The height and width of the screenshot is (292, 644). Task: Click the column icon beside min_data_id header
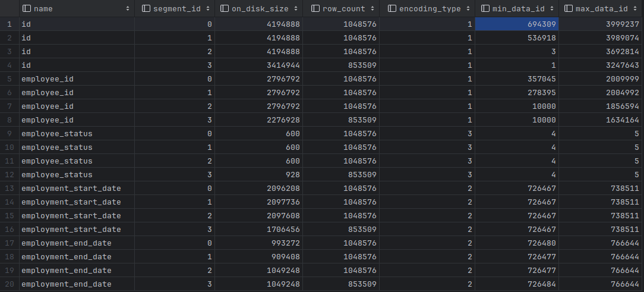[x=485, y=8]
